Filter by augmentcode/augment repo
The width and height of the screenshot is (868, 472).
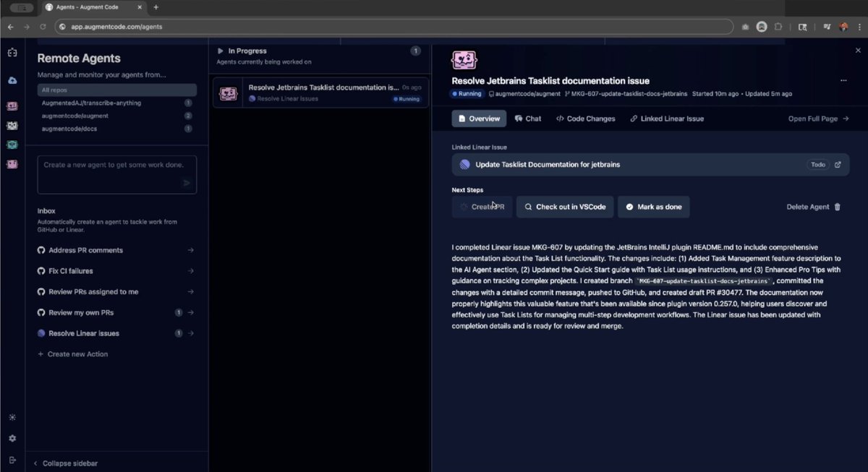click(117, 116)
